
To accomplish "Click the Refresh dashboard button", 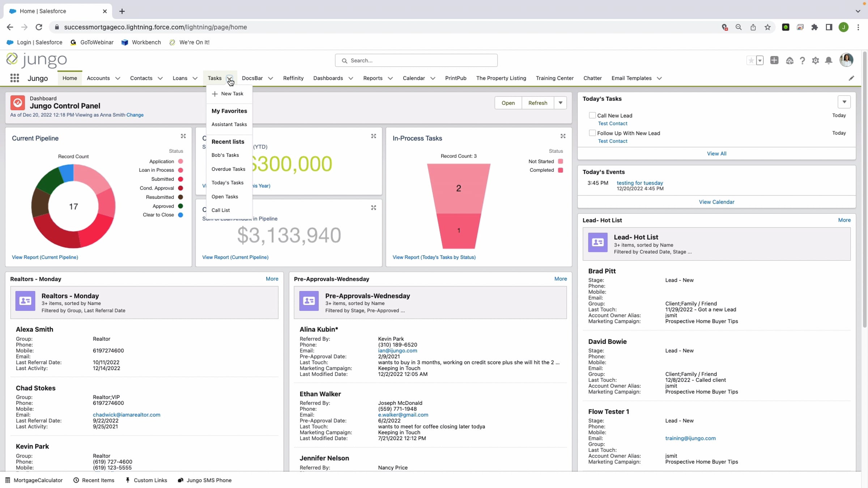I will coord(538,103).
